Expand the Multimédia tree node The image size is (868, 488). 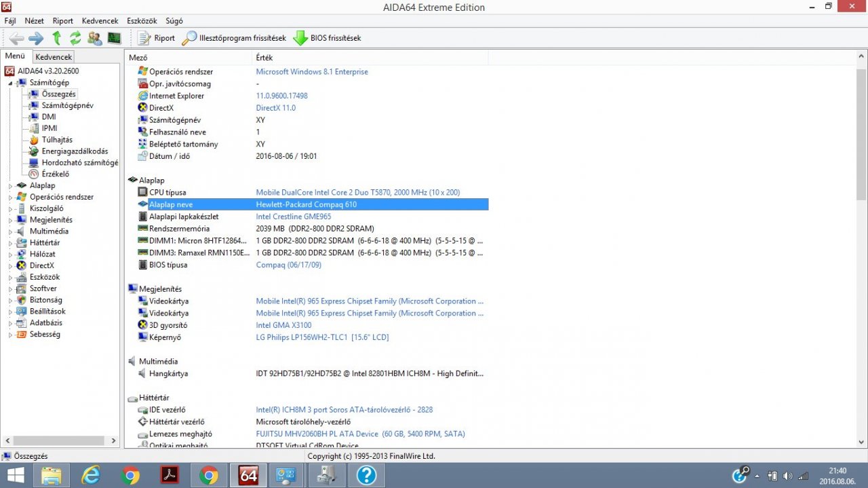[x=10, y=231]
